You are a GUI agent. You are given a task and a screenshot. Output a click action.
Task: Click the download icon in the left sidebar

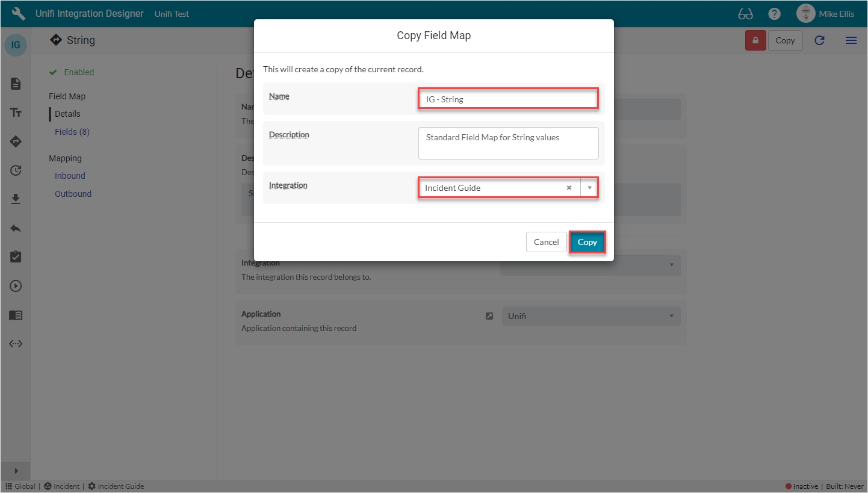[x=16, y=199]
